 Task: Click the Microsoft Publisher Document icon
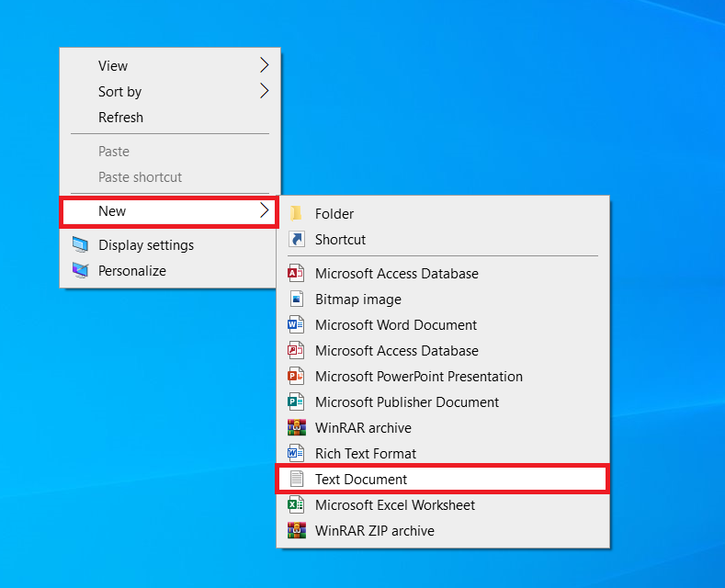296,401
